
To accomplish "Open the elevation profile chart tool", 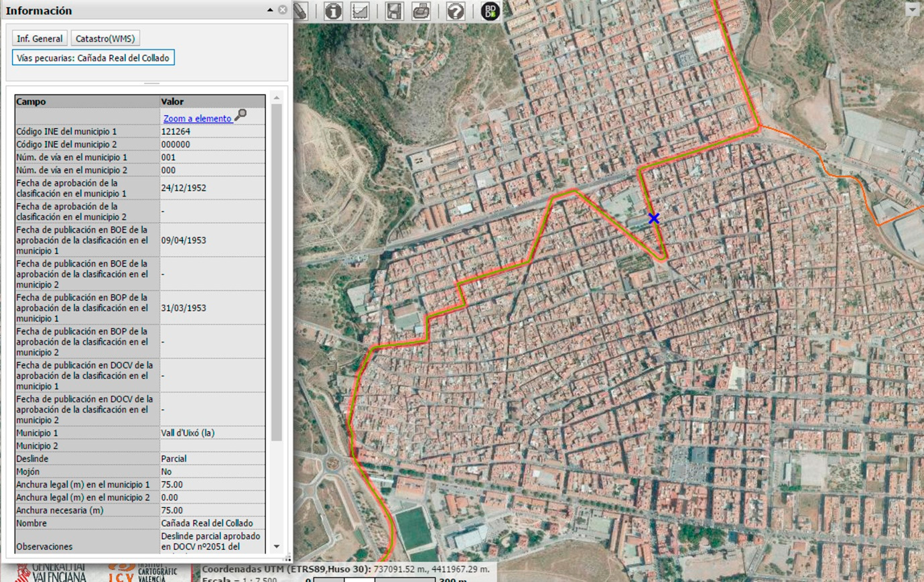I will click(x=360, y=11).
